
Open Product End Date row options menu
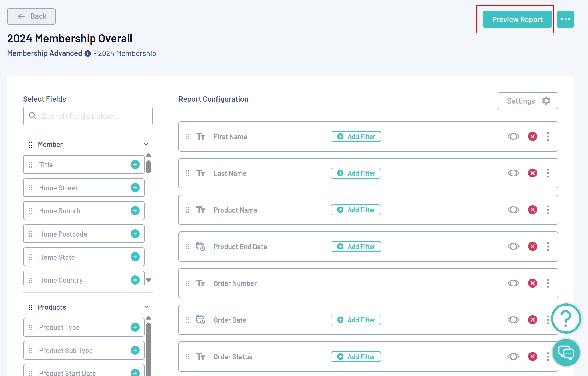pyautogui.click(x=548, y=247)
